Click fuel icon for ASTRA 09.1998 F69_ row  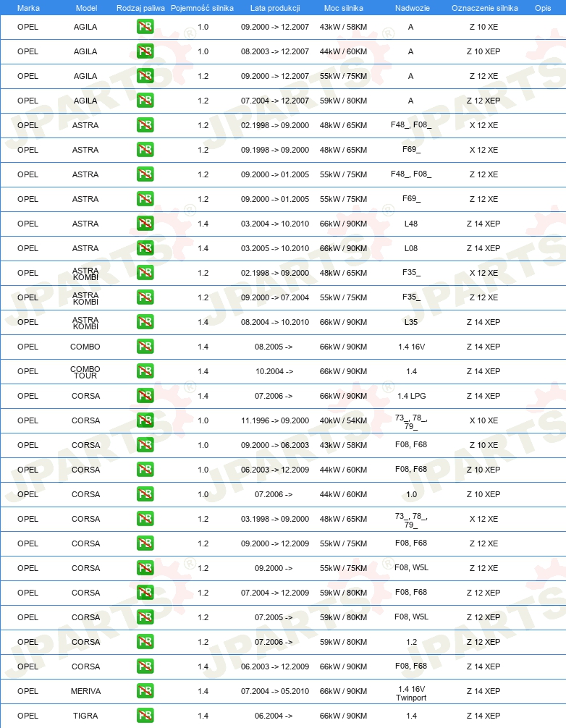145,150
